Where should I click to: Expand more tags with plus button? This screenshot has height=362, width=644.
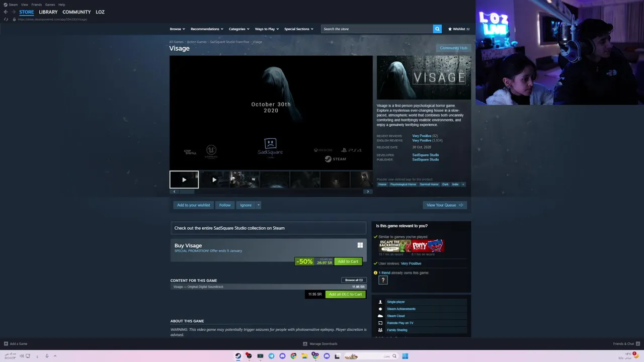(463, 184)
